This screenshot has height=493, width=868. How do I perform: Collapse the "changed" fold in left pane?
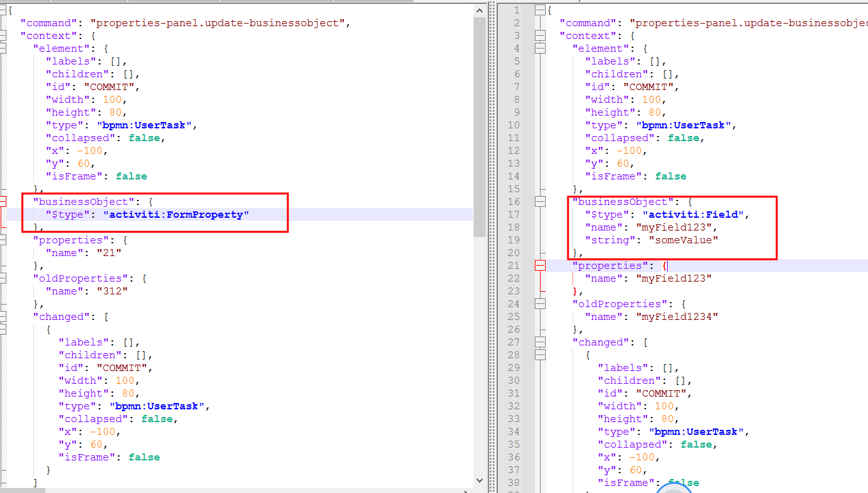(x=2, y=317)
